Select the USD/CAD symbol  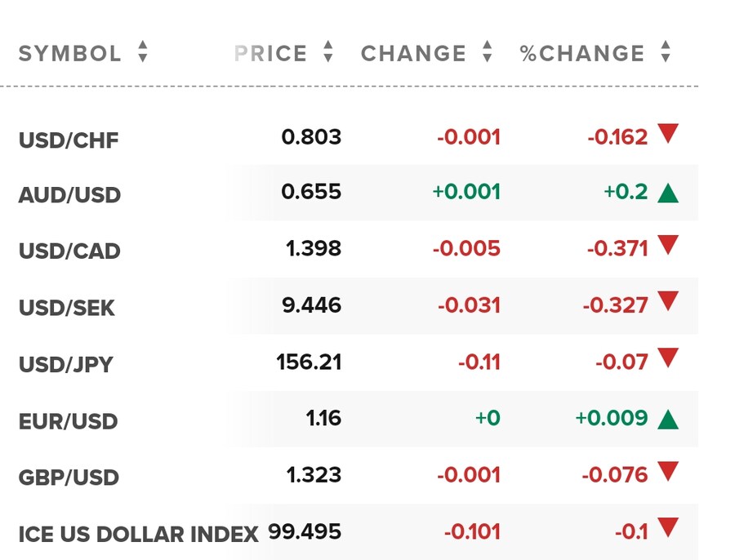tap(69, 251)
